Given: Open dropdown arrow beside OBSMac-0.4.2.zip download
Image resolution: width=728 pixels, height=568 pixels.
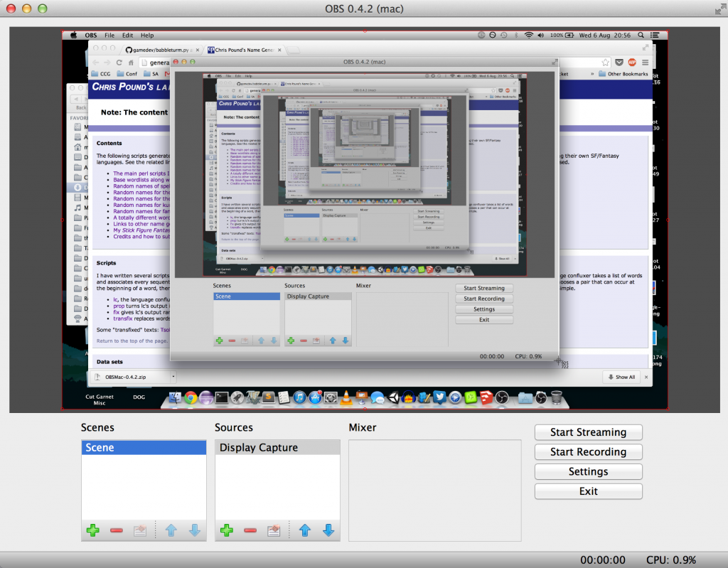Looking at the screenshot, I should coord(173,377).
